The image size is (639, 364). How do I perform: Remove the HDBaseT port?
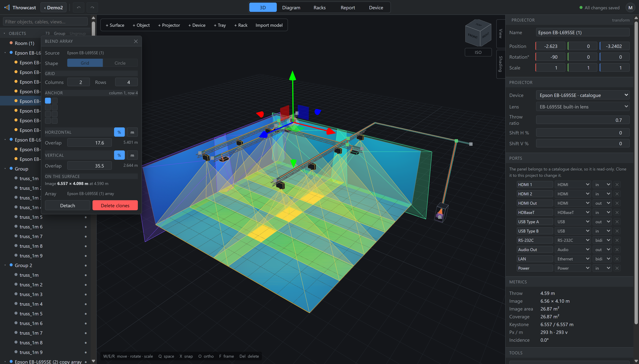click(617, 212)
